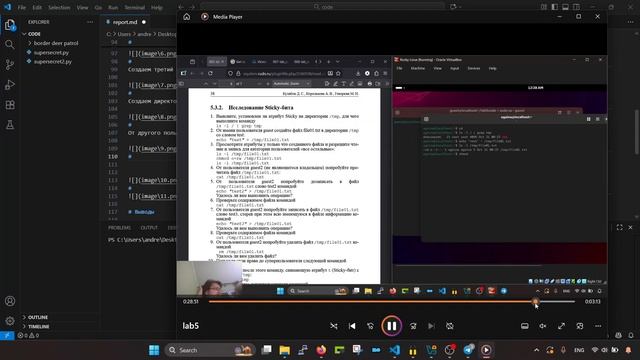Open the VS Code Customize Layout menu

point(544,7)
